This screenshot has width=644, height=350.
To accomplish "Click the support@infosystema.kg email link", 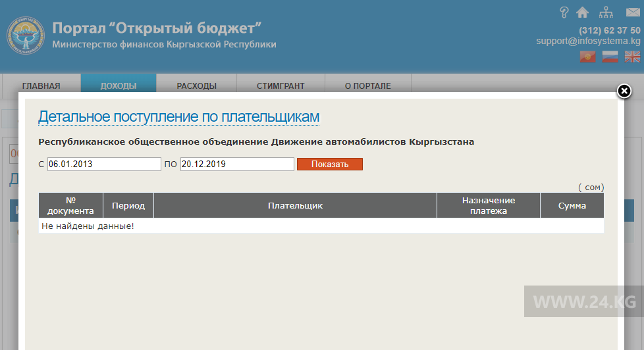I will (587, 41).
